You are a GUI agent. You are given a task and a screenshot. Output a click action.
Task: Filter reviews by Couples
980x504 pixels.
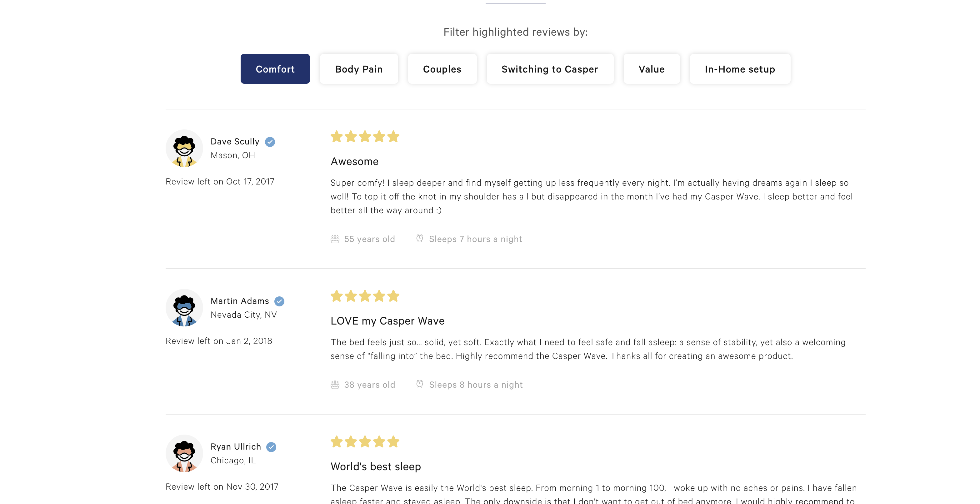[x=442, y=69]
